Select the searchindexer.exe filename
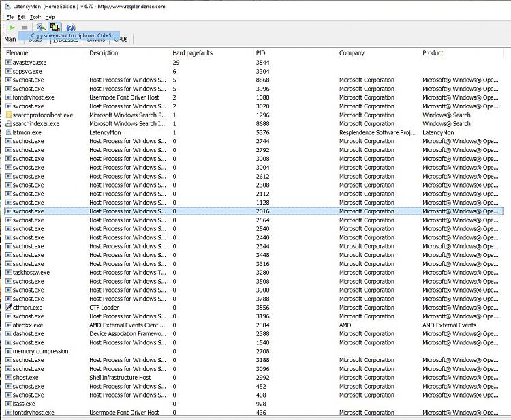The width and height of the screenshot is (511, 420). click(36, 123)
